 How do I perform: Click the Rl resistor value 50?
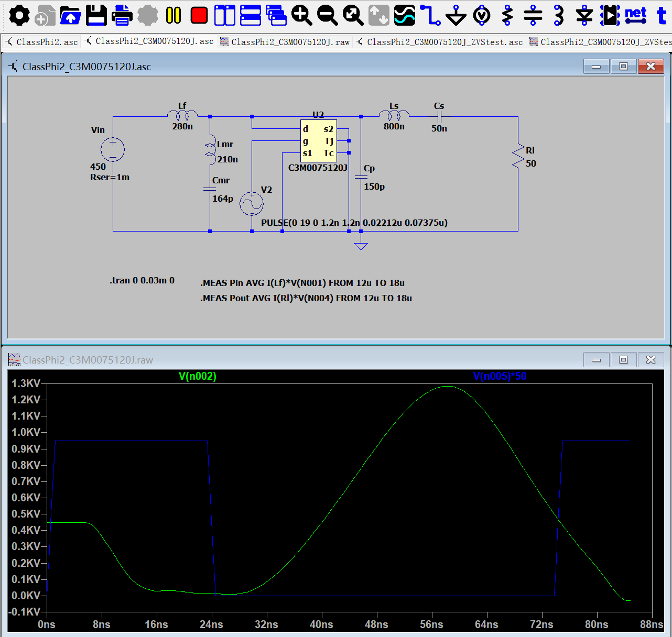click(531, 163)
